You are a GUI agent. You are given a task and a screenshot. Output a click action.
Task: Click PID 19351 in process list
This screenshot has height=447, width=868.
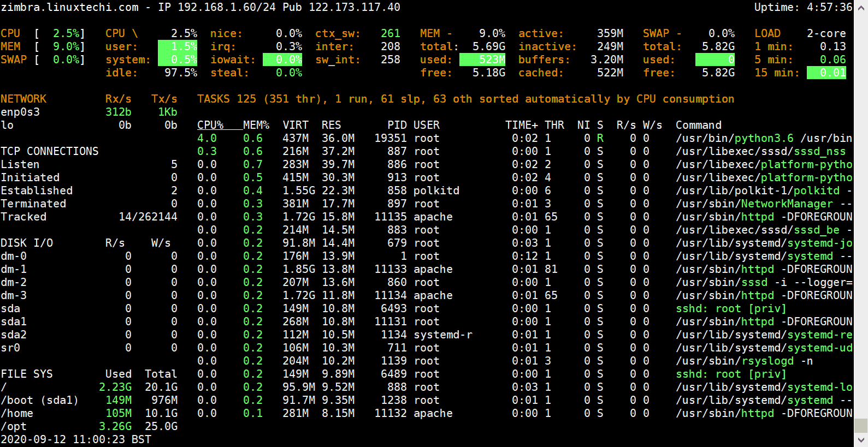click(391, 138)
